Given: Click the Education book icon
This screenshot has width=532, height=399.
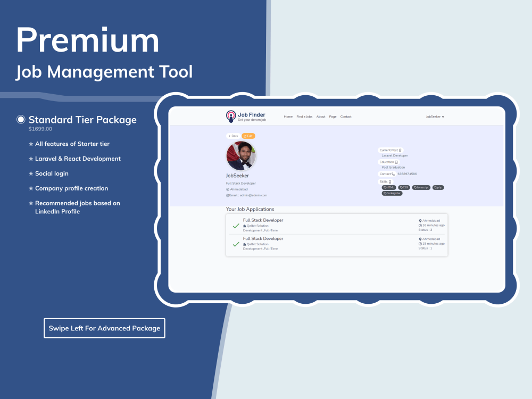Looking at the screenshot, I should (396, 162).
